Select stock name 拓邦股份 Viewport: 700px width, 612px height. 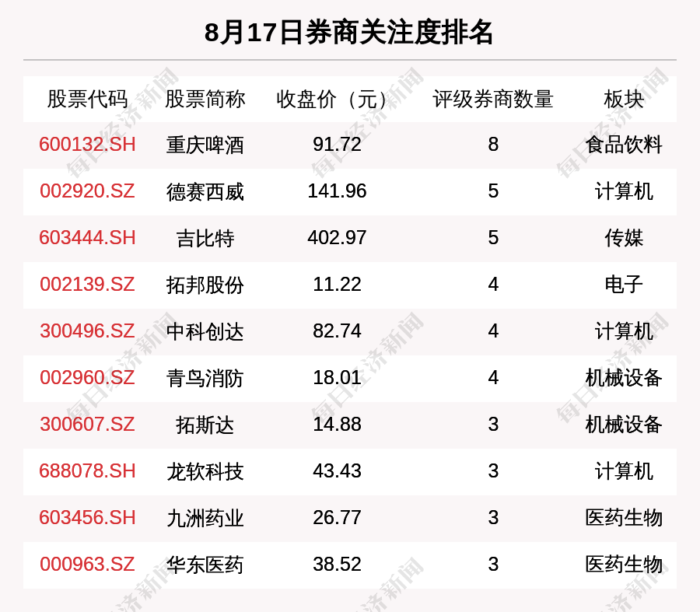click(x=205, y=285)
